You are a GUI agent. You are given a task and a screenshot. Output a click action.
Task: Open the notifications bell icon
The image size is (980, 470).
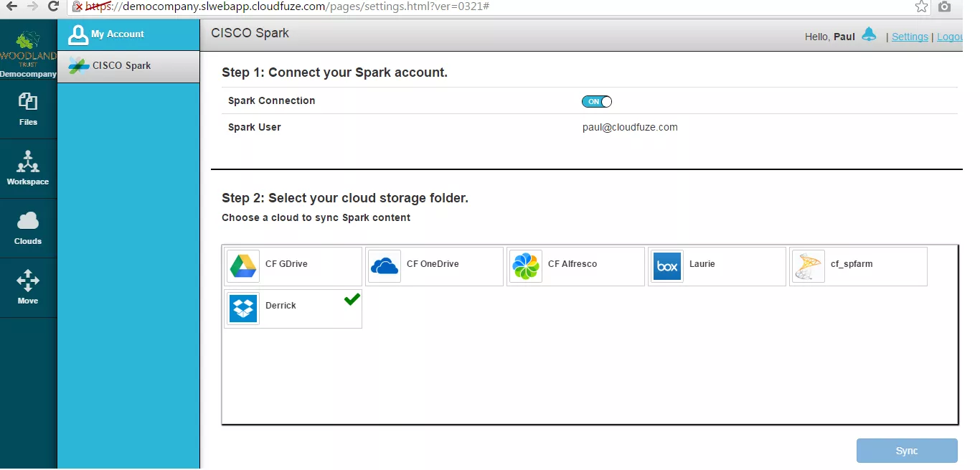(869, 34)
